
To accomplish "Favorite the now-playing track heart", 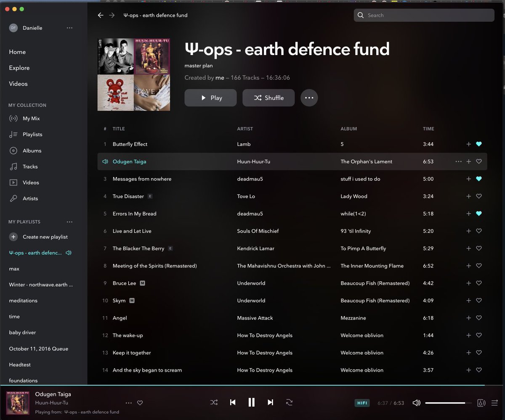I will 140,403.
